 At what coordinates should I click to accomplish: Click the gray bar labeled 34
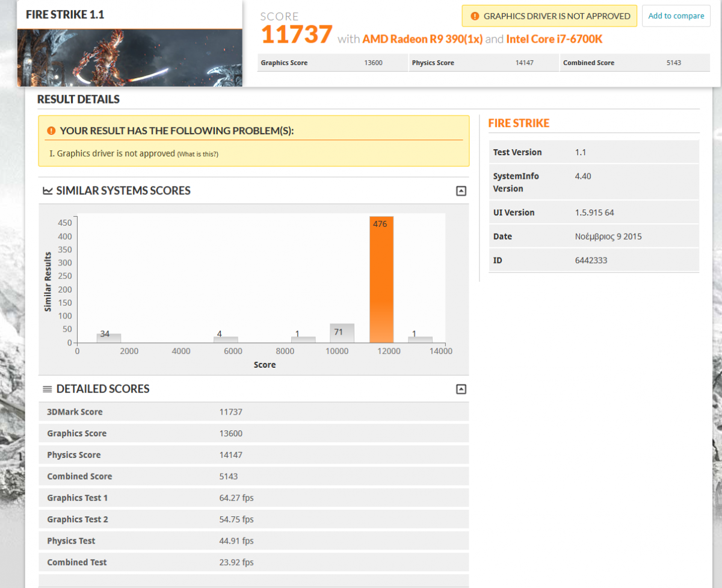pos(109,338)
